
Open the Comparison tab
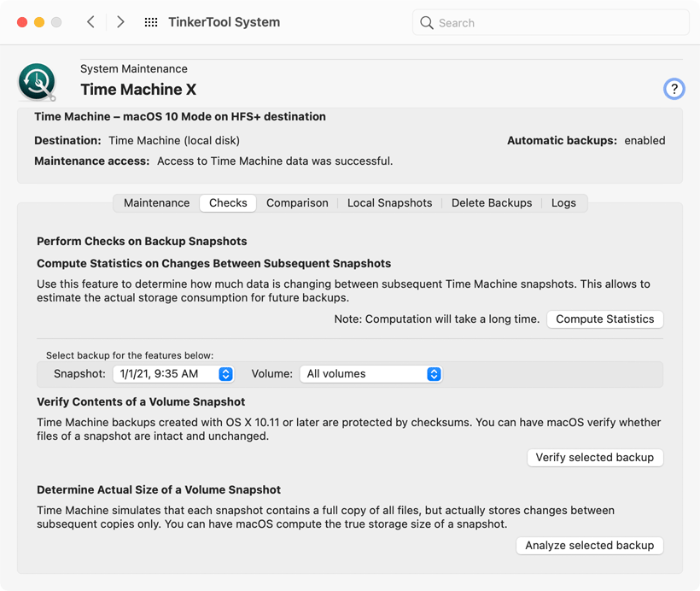click(297, 202)
